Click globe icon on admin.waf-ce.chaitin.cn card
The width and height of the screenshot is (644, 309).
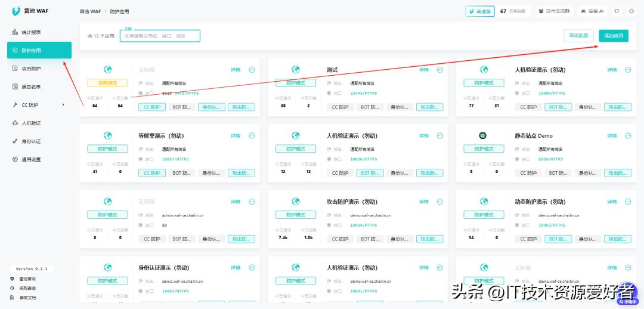point(107,202)
